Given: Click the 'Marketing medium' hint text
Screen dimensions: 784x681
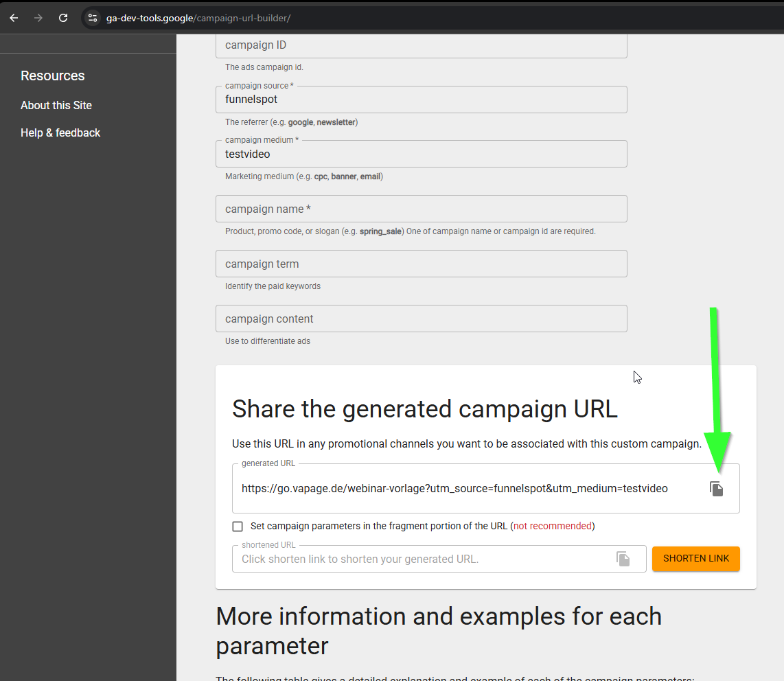Looking at the screenshot, I should pyautogui.click(x=304, y=176).
